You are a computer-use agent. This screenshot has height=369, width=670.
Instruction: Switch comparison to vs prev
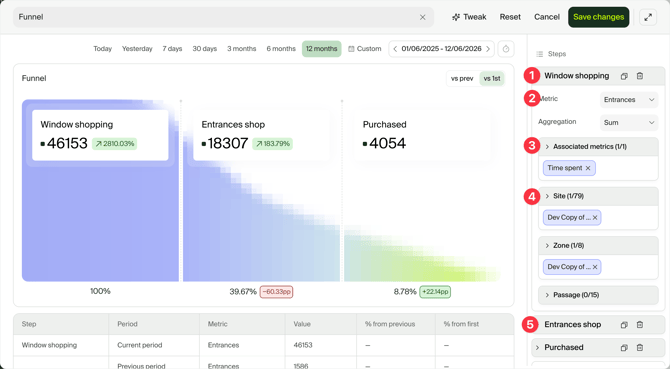click(x=462, y=79)
